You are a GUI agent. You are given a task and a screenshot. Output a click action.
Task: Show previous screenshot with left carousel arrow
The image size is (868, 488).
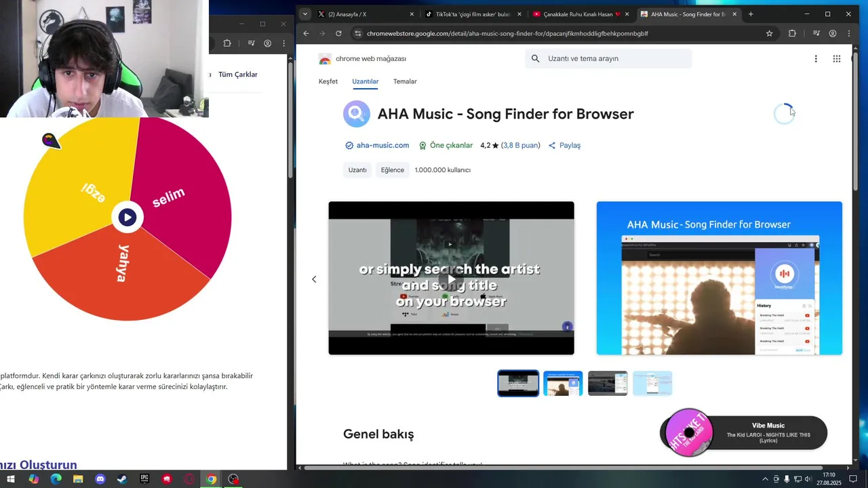[314, 279]
